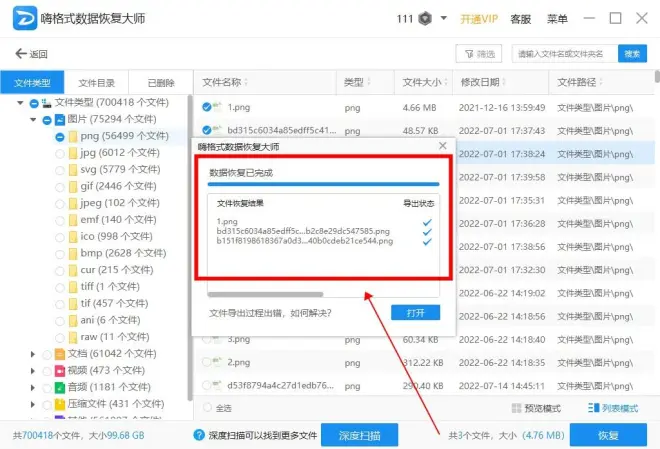Switch to 预览模式 preview mode icon
The width and height of the screenshot is (660, 449).
click(x=516, y=408)
